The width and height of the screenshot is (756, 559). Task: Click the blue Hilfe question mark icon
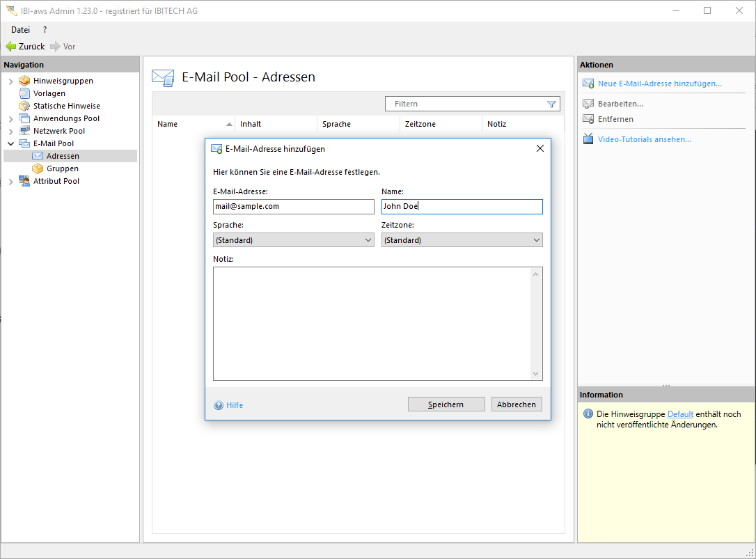219,405
